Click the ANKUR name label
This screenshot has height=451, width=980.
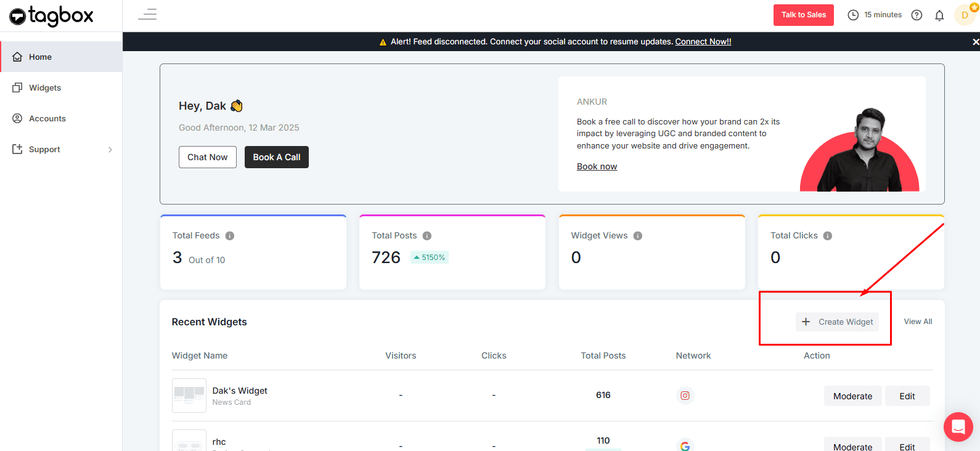(592, 102)
